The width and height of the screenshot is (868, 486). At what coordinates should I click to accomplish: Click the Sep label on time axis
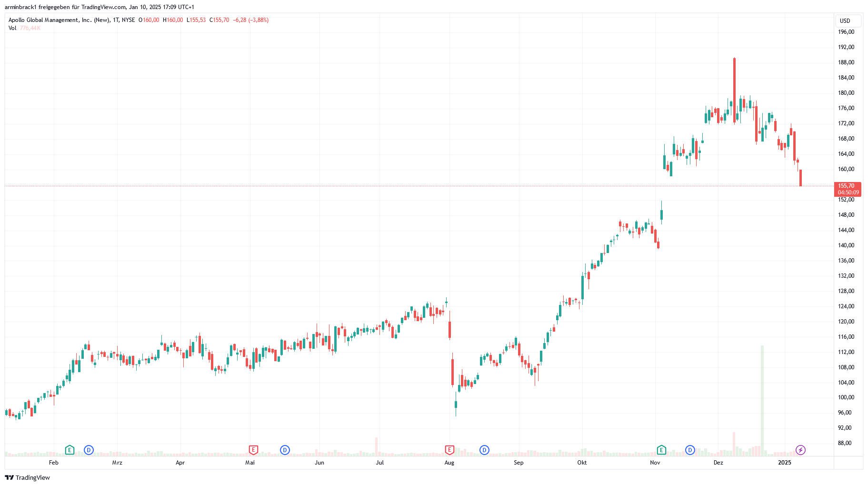coord(519,463)
